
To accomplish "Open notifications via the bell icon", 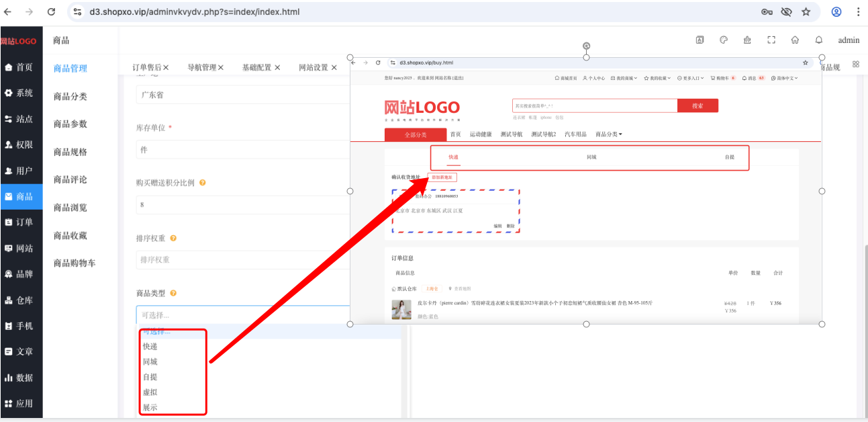I will [x=819, y=40].
